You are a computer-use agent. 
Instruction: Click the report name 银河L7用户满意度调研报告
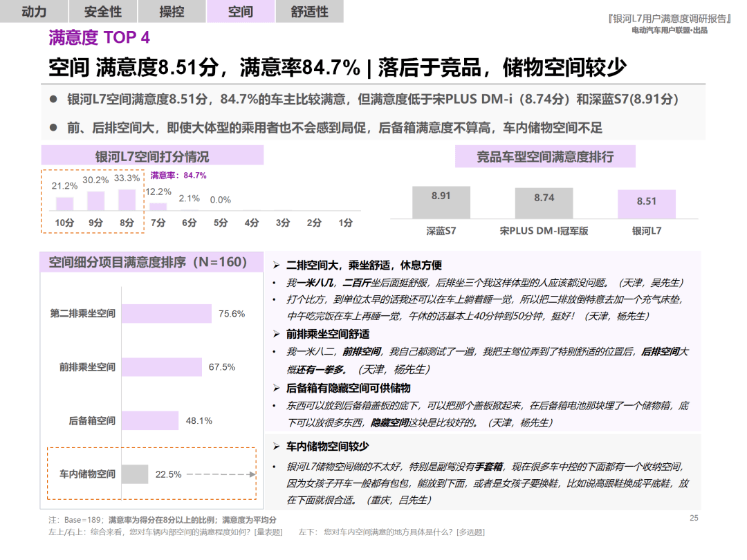pyautogui.click(x=670, y=19)
